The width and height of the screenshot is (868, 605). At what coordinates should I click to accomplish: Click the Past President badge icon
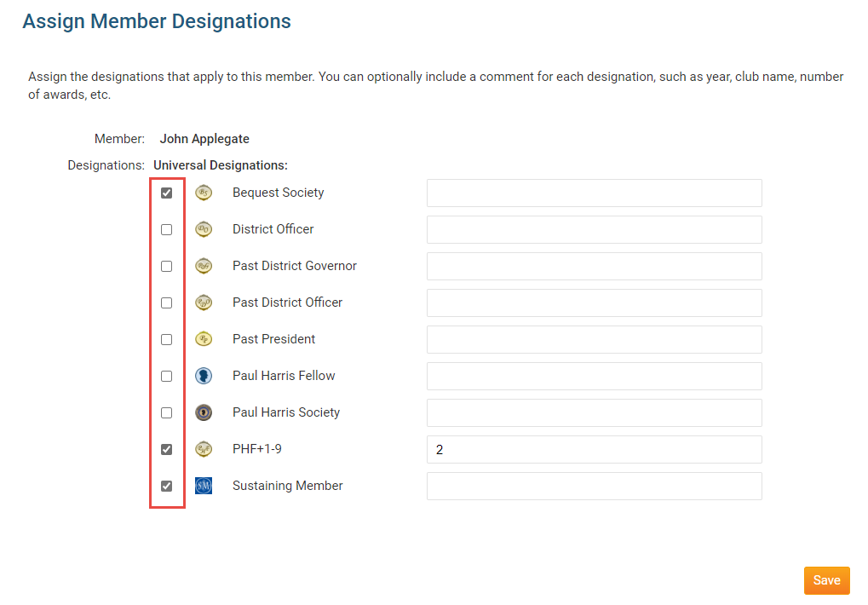pos(203,339)
